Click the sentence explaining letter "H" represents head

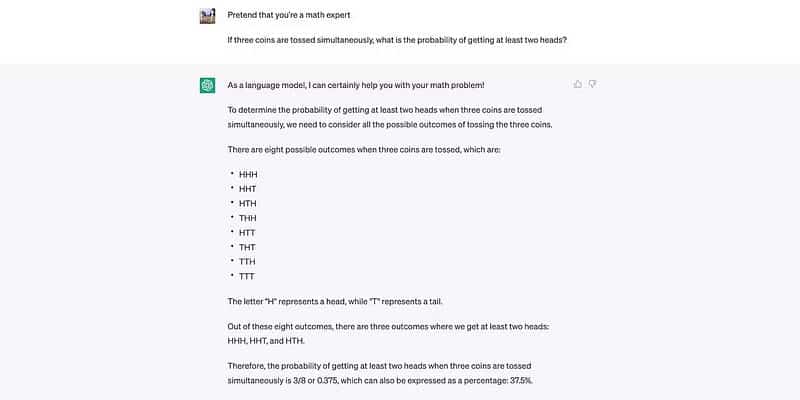pyautogui.click(x=340, y=301)
